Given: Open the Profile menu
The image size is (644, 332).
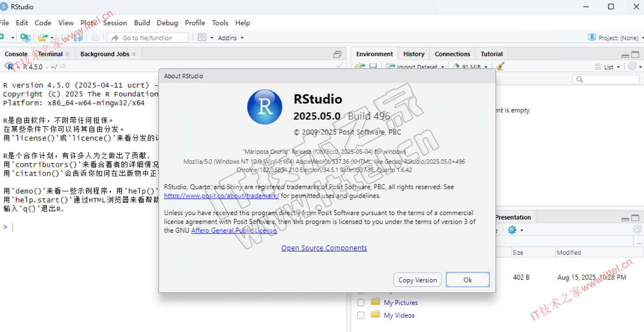Looking at the screenshot, I should [195, 23].
